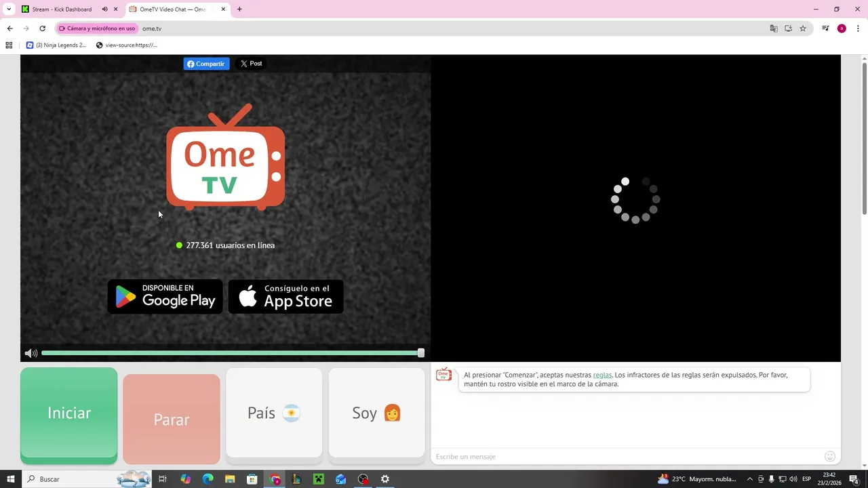Open Minecraft from the taskbar
868x488 pixels.
coord(319,479)
